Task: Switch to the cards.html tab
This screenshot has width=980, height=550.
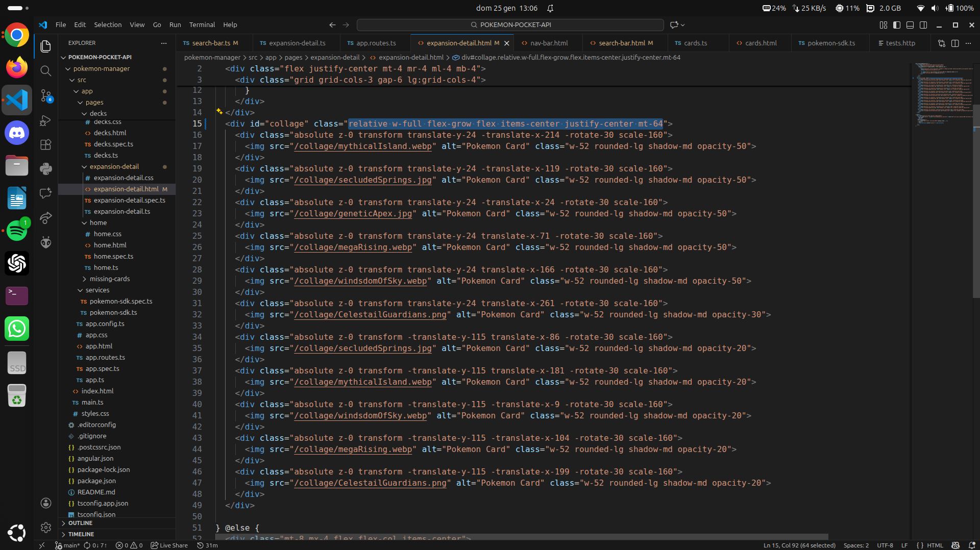Action: (x=760, y=43)
